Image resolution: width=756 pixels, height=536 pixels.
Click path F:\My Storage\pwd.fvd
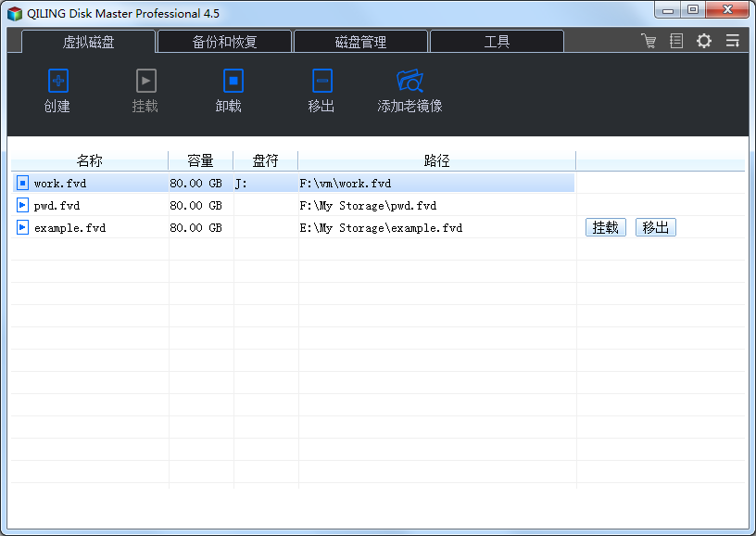click(368, 206)
